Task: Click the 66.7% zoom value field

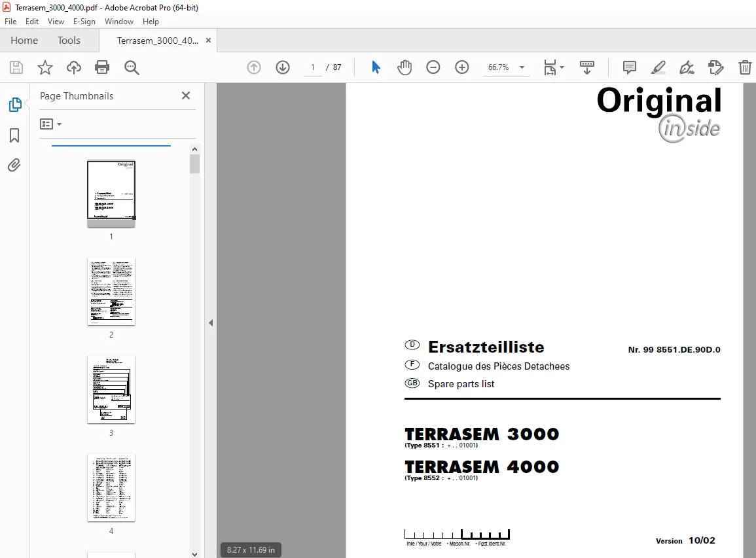Action: pos(499,67)
